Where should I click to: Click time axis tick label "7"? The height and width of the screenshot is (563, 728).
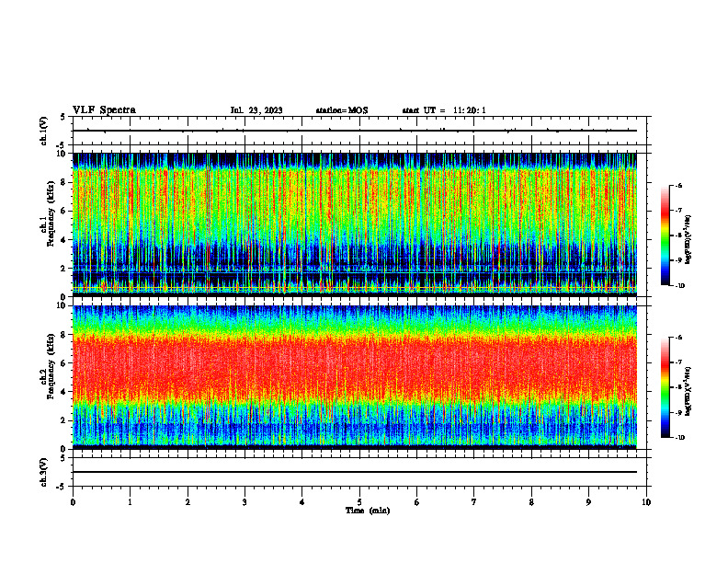click(x=474, y=502)
